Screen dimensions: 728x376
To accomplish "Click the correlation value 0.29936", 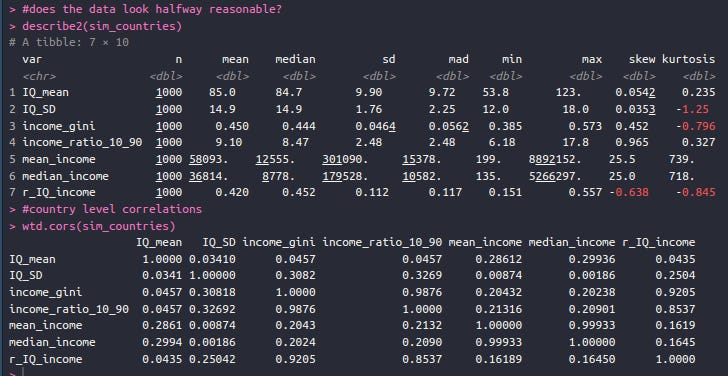I will [592, 259].
